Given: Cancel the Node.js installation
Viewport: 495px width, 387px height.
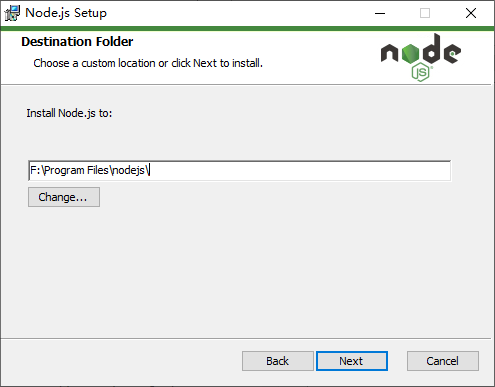Looking at the screenshot, I should click(443, 361).
